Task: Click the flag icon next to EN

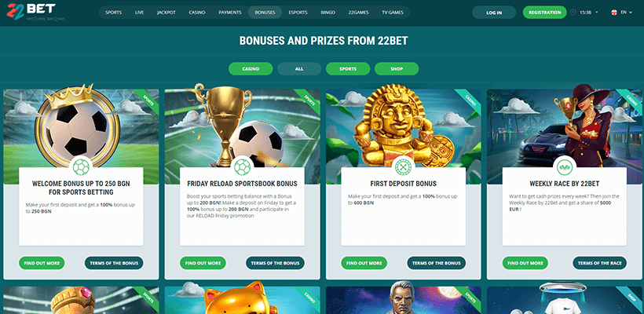Action: click(x=614, y=13)
